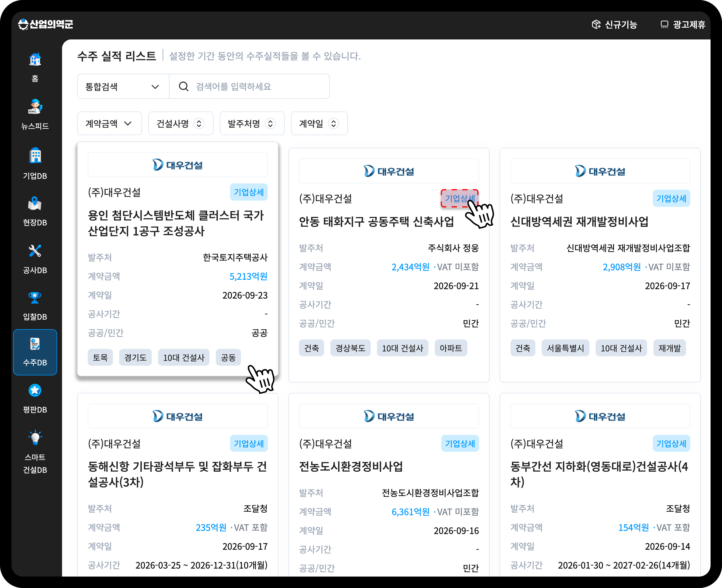This screenshot has width=722, height=588.
Task: Open the 뉴스피드 news feed icon
Action: (x=35, y=107)
